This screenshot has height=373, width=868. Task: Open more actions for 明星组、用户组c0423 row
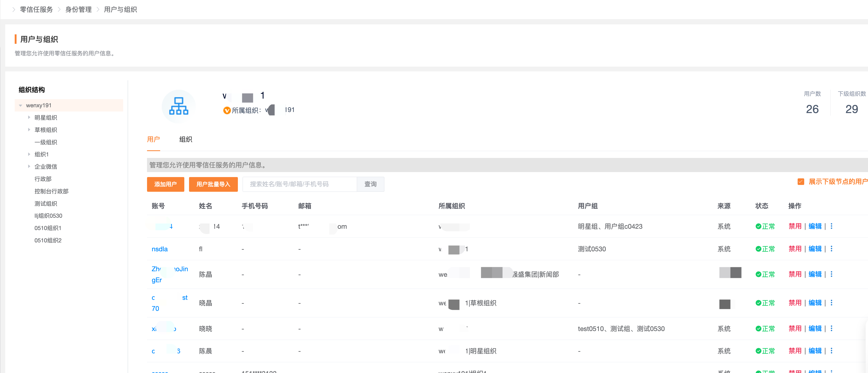(831, 226)
